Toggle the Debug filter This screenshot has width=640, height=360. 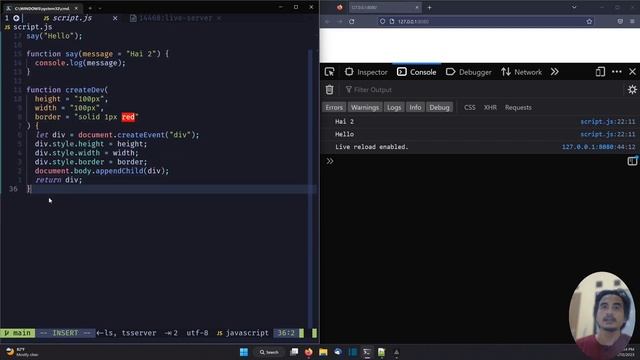point(439,107)
